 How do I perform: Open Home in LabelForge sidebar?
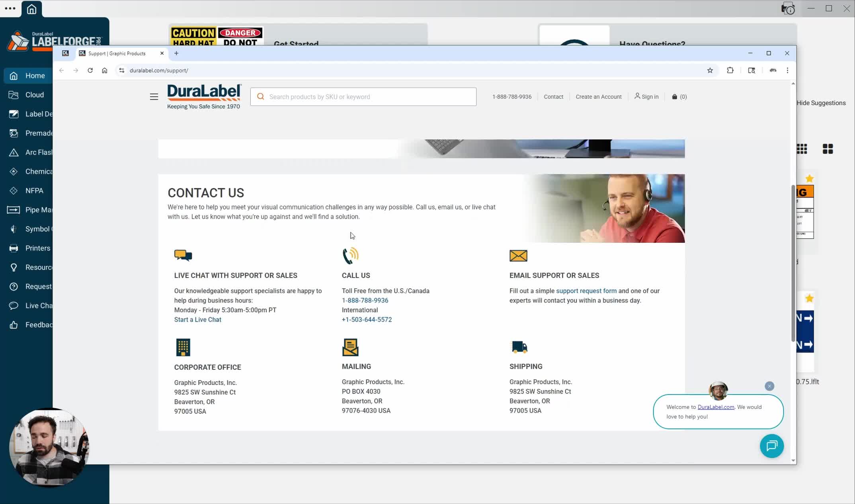point(28,76)
